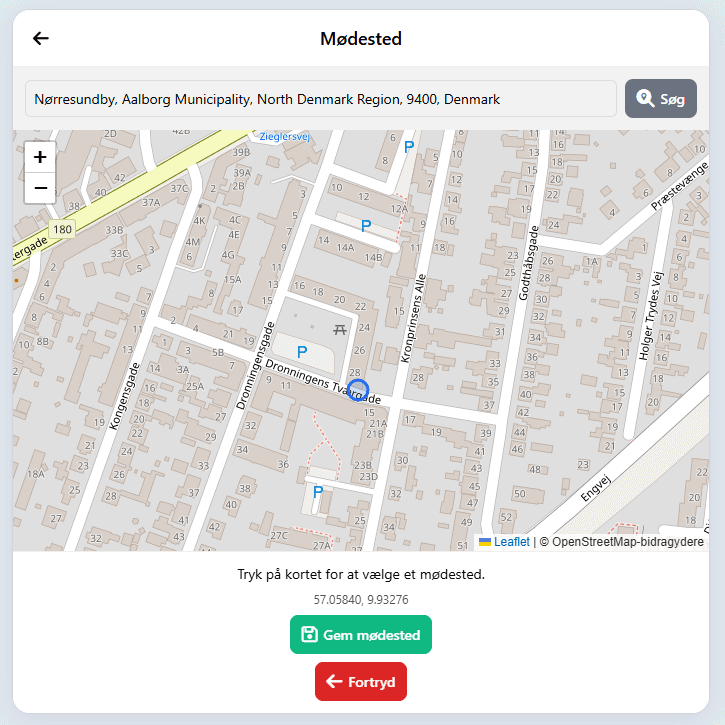Image resolution: width=725 pixels, height=725 pixels.
Task: Go back using the arrow icon
Action: point(41,38)
